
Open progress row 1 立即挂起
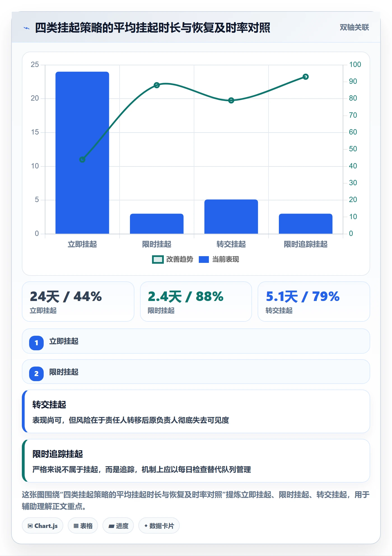(196, 341)
